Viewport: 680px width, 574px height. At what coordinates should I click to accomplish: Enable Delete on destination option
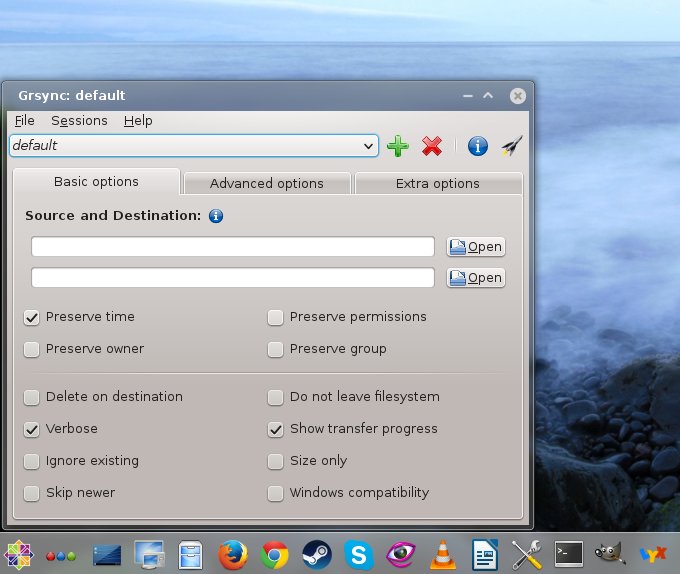coord(32,398)
